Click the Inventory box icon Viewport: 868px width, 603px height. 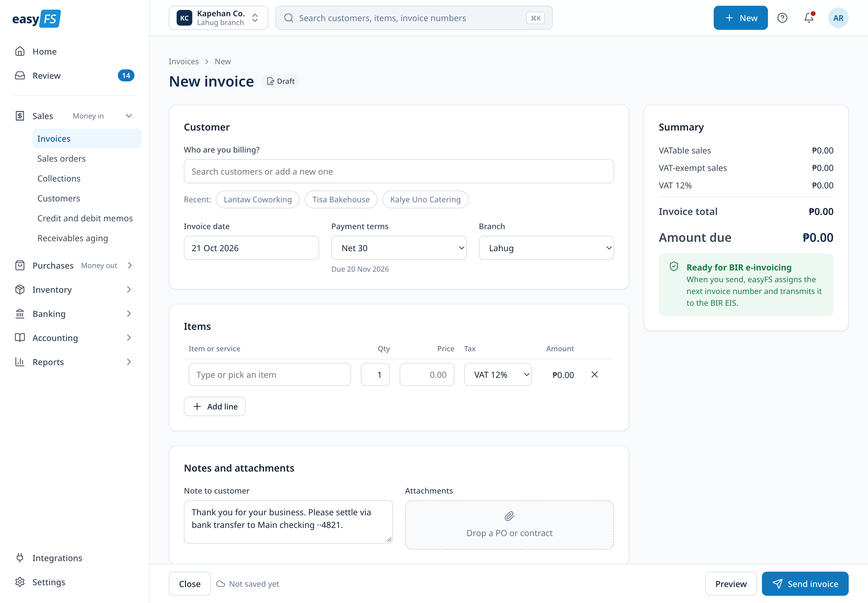point(20,290)
